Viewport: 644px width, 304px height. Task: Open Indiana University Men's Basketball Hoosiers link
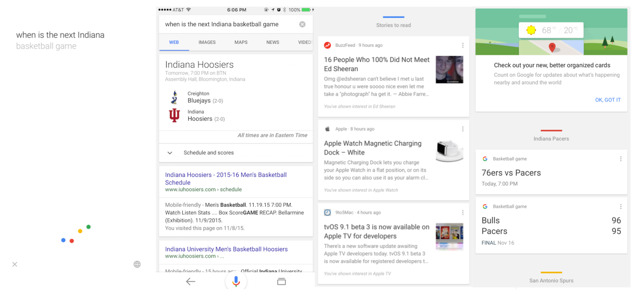[x=226, y=249]
